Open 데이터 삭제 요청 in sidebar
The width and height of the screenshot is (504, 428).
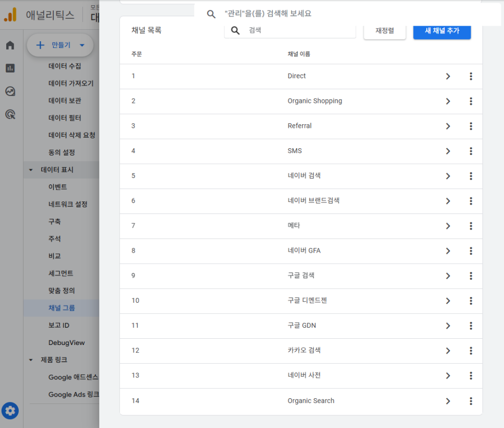coord(71,135)
